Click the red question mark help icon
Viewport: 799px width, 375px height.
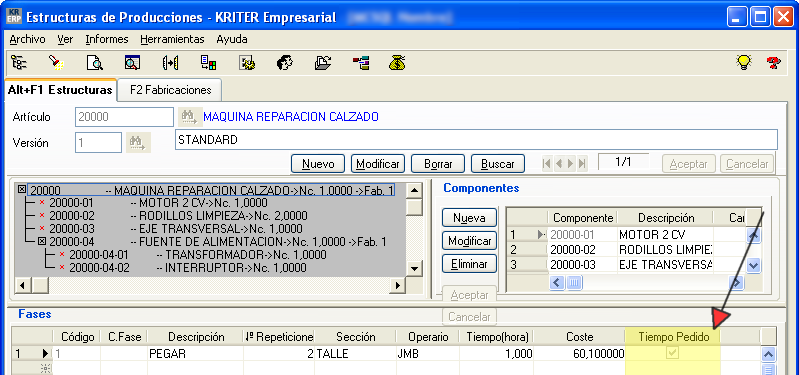tap(774, 63)
